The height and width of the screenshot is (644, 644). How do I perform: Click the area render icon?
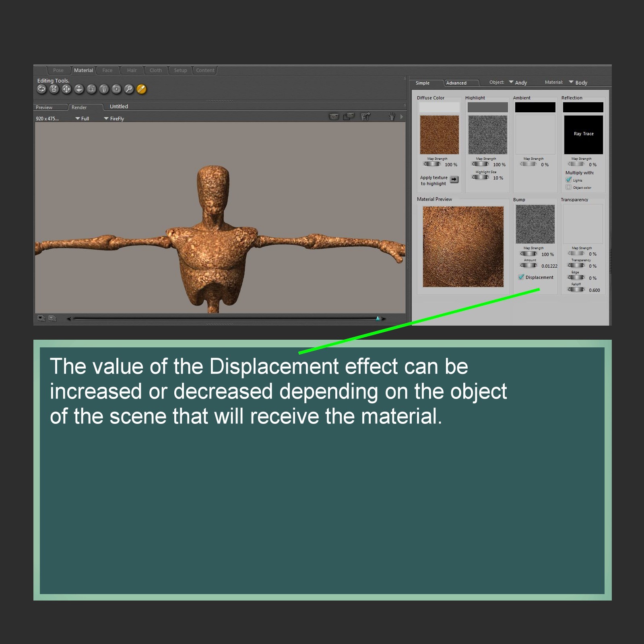click(349, 116)
